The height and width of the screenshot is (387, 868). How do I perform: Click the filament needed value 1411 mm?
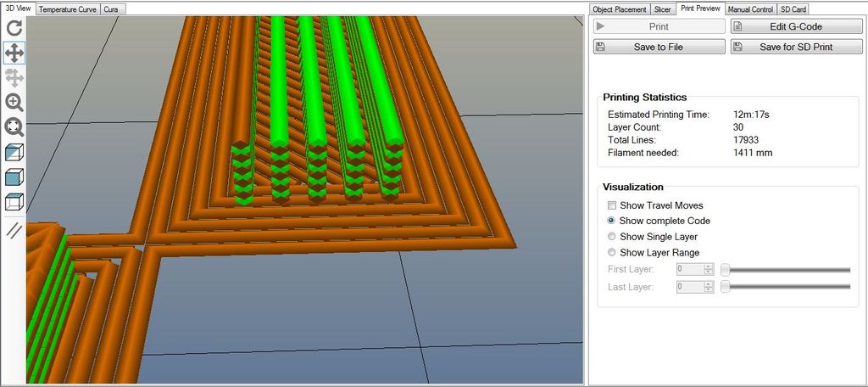[753, 153]
